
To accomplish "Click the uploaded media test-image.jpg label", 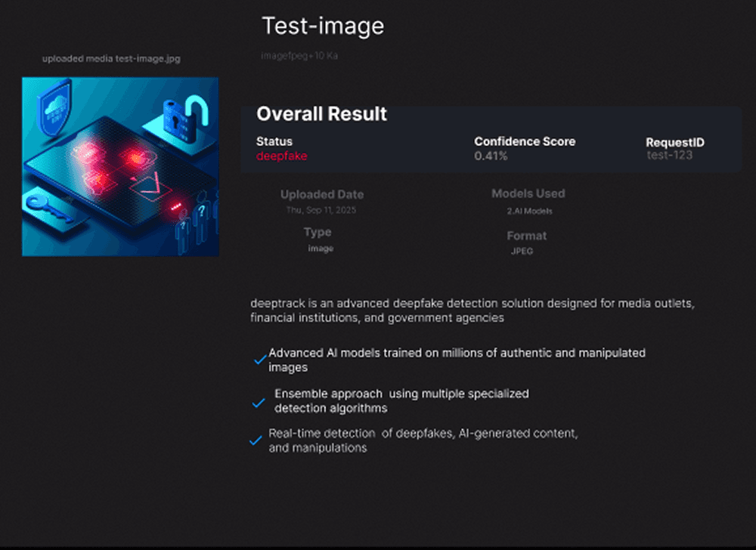I will pyautogui.click(x=111, y=58).
